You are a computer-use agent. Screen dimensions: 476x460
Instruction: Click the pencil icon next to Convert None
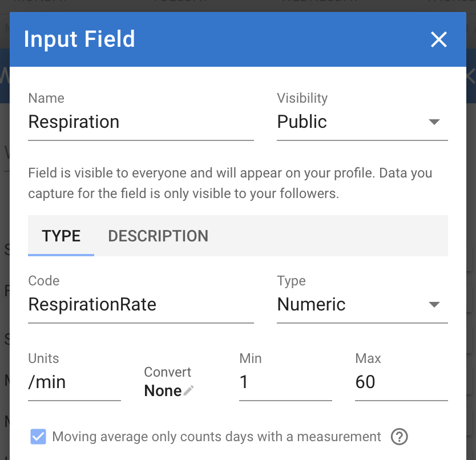pyautogui.click(x=188, y=390)
